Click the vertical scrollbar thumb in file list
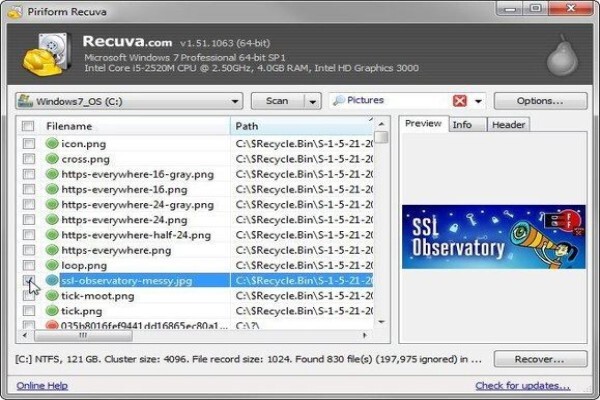Screen dimensions: 600x400 381,137
